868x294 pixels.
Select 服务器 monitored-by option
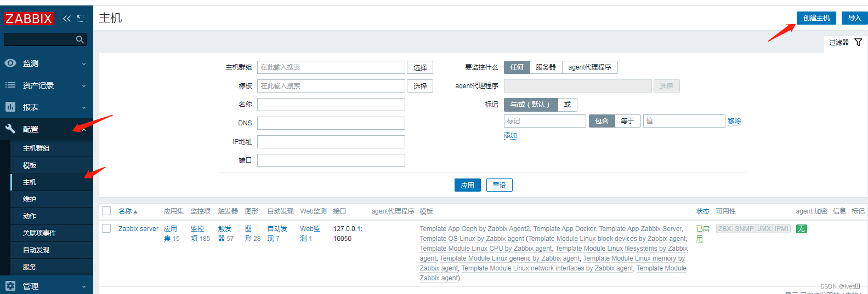pos(546,67)
